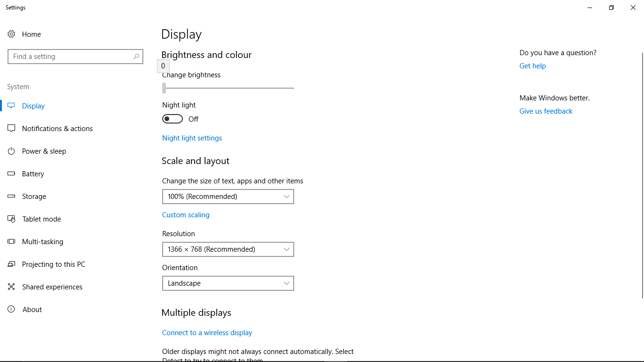Open Power & sleep settings icon
This screenshot has height=362, width=644.
[x=11, y=151]
